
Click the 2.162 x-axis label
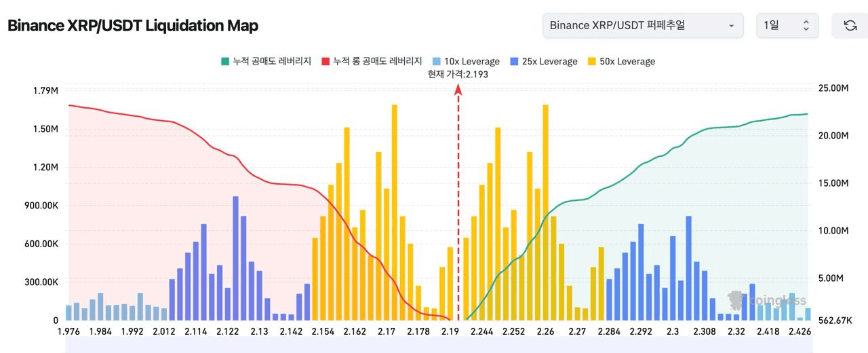(x=355, y=331)
